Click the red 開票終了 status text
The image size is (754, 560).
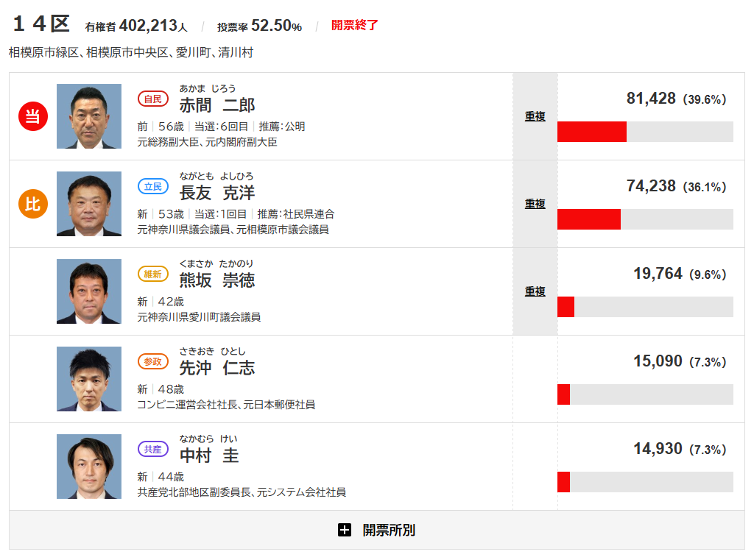(355, 25)
